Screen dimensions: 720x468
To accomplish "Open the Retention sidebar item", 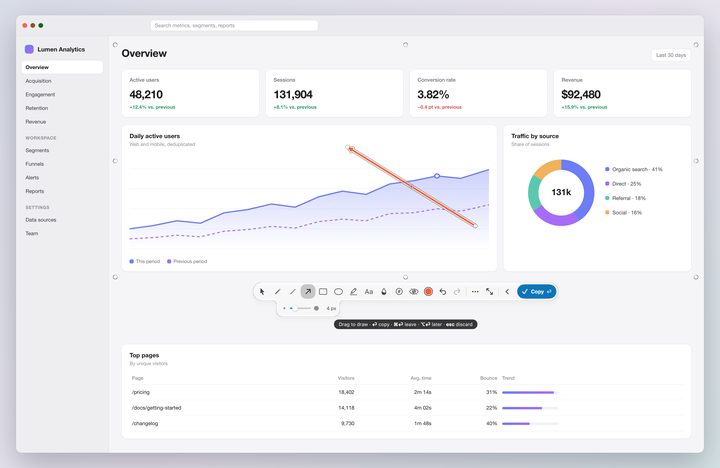I will point(62,108).
